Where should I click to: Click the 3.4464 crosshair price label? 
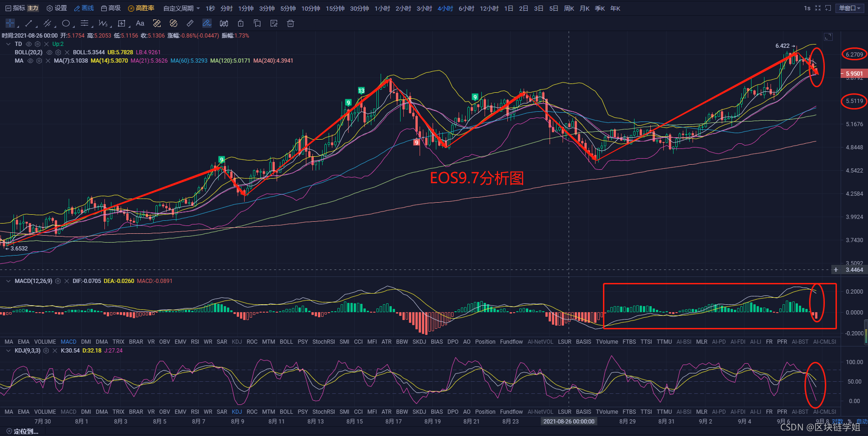[854, 270]
